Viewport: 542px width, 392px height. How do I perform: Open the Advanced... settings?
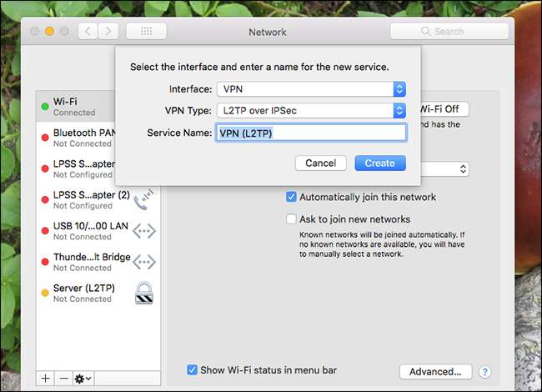coord(435,372)
